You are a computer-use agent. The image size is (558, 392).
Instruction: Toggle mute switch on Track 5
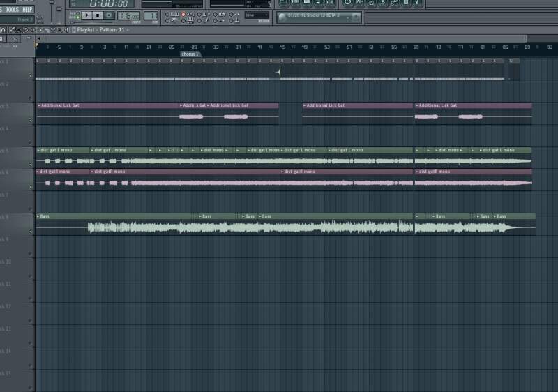[x=30, y=165]
